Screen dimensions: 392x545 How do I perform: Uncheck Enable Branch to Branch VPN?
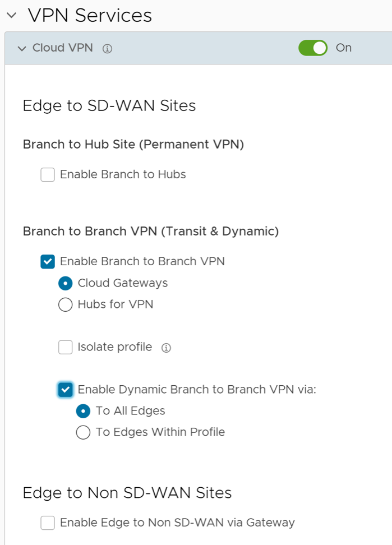click(48, 262)
